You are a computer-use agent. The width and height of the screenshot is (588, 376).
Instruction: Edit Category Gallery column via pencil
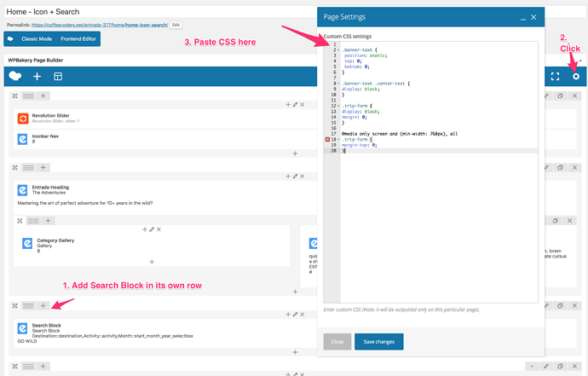click(x=152, y=229)
